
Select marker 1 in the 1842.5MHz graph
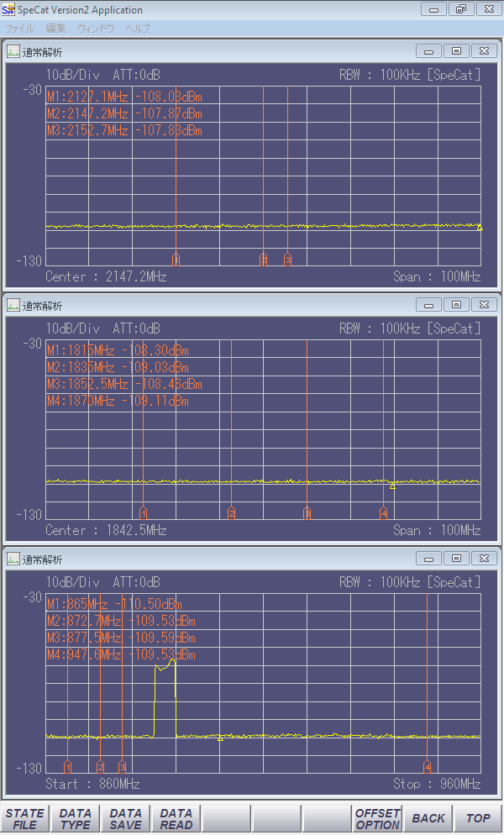[x=144, y=512]
